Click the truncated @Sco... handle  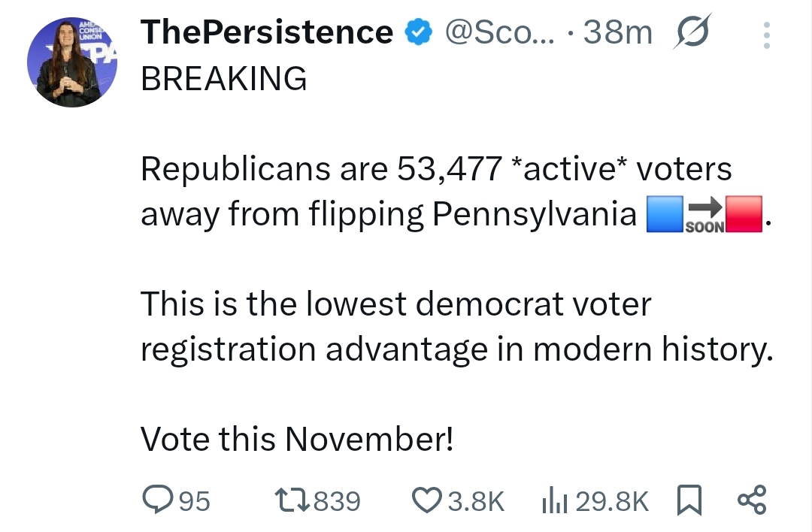coord(498,32)
